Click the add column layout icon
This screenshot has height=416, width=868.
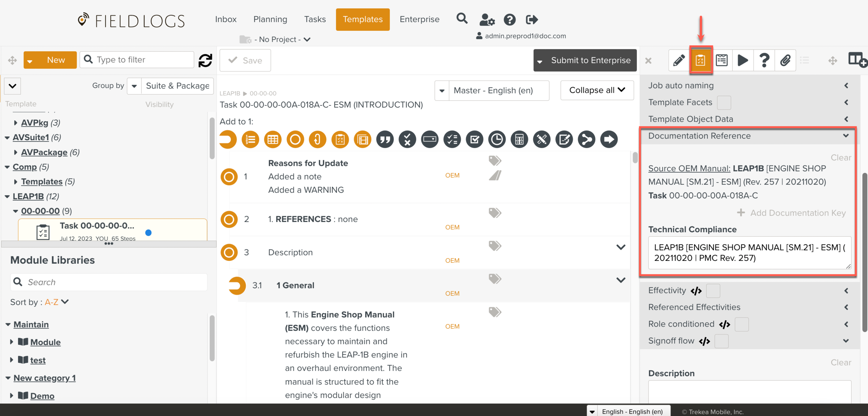[857, 60]
